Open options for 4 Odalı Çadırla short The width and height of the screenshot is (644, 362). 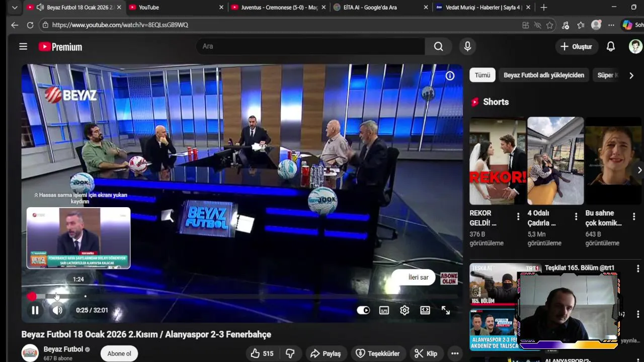(576, 217)
